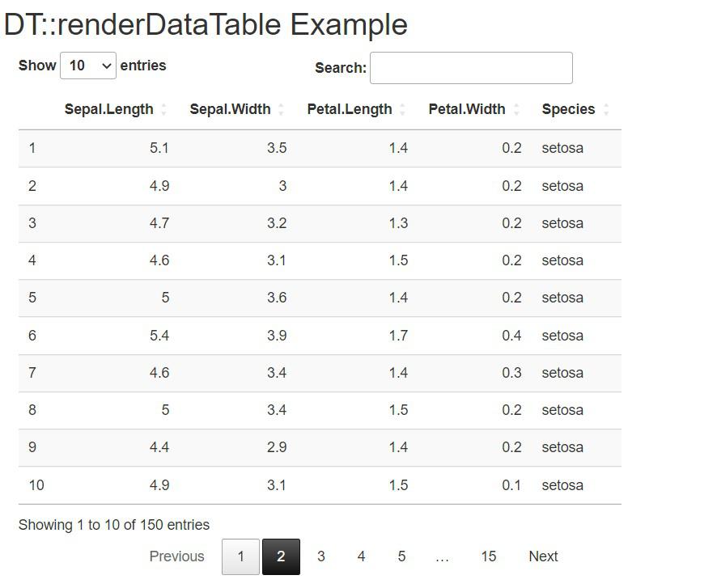Click the Species header label
Viewport: 717px width, 588px height.
[x=568, y=110]
